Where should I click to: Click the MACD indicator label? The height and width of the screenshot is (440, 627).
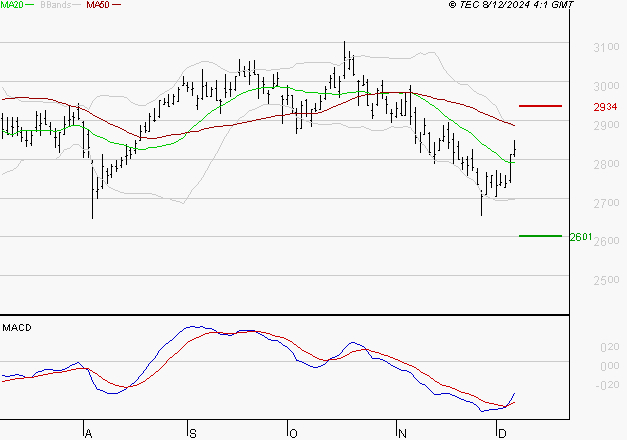[x=17, y=328]
